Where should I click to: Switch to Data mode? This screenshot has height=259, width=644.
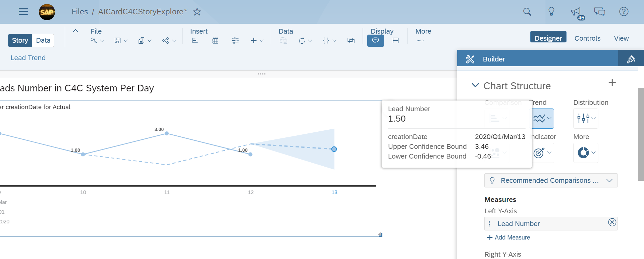(x=43, y=40)
